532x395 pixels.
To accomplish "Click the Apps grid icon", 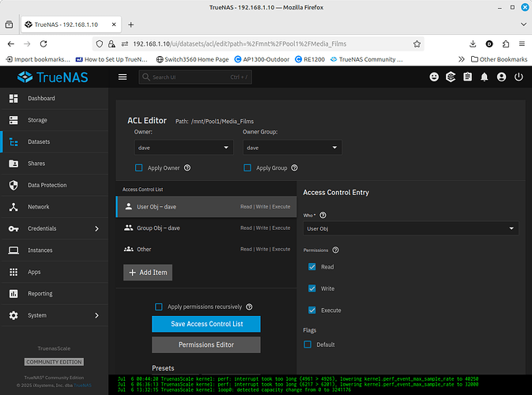I will 13,272.
